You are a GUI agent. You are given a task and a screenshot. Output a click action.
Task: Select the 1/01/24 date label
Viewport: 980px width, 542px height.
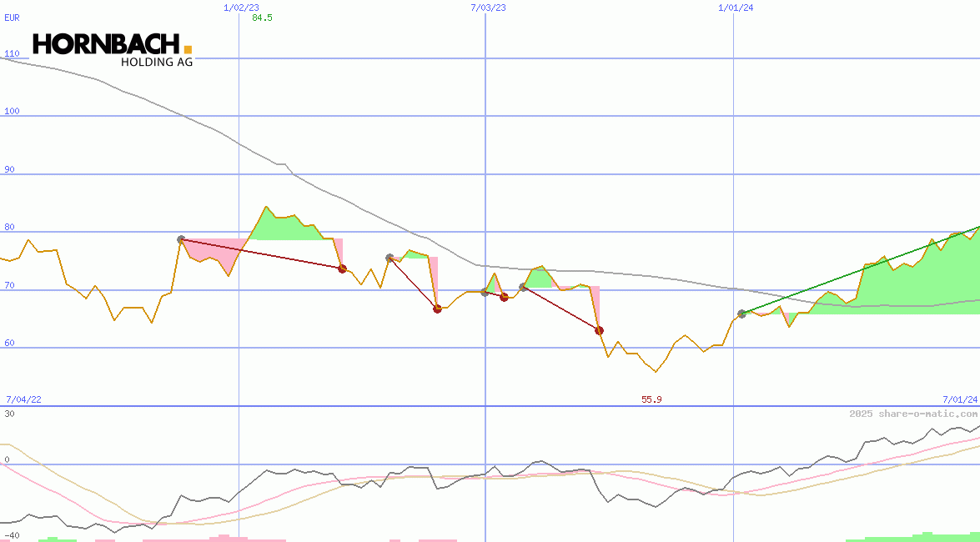[736, 8]
